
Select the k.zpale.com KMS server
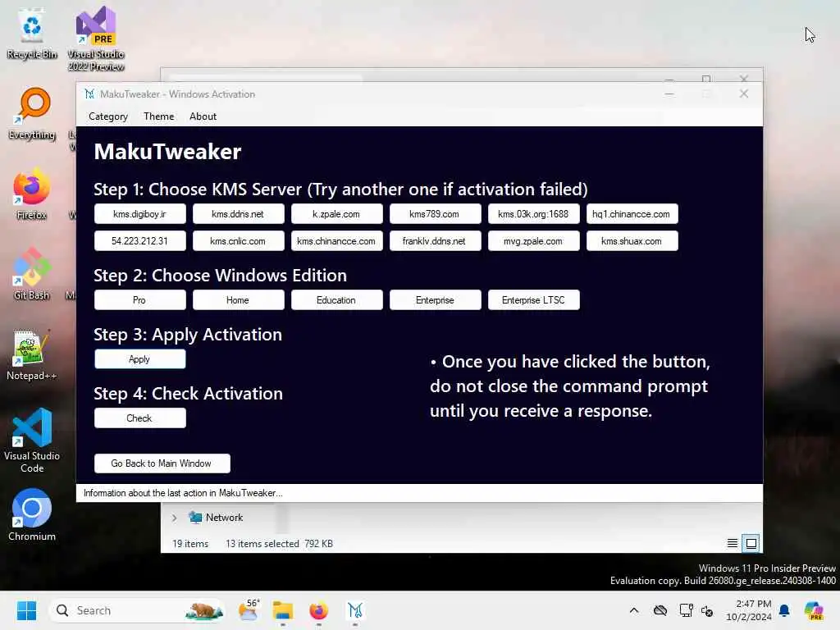coord(336,214)
